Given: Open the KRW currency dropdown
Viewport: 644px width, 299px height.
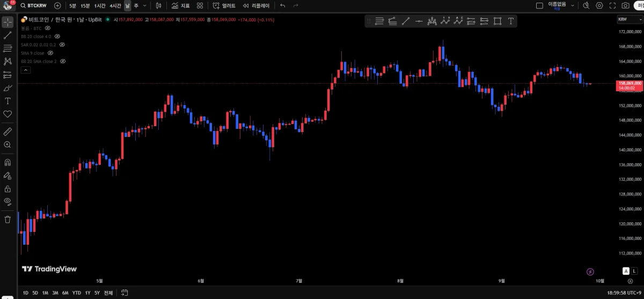Looking at the screenshot, I should [x=629, y=19].
